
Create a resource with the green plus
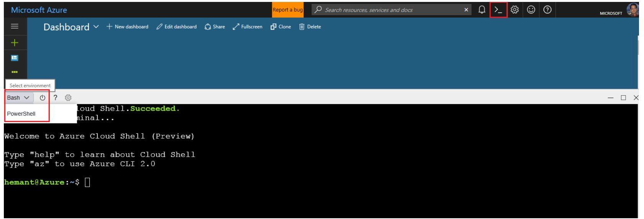pos(15,43)
